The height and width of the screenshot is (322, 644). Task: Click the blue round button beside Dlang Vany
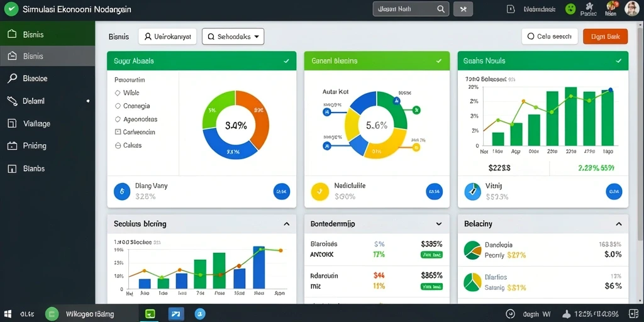tap(282, 191)
